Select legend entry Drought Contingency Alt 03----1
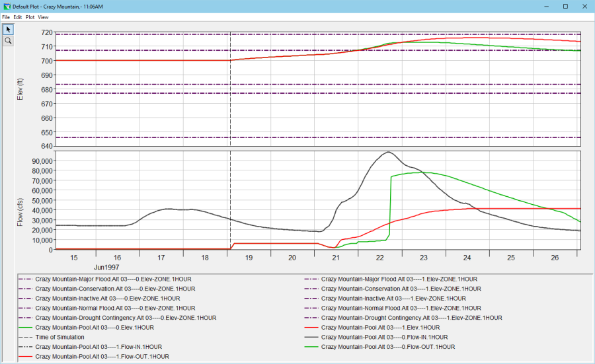Viewport: 595px width, 364px height. click(403, 318)
